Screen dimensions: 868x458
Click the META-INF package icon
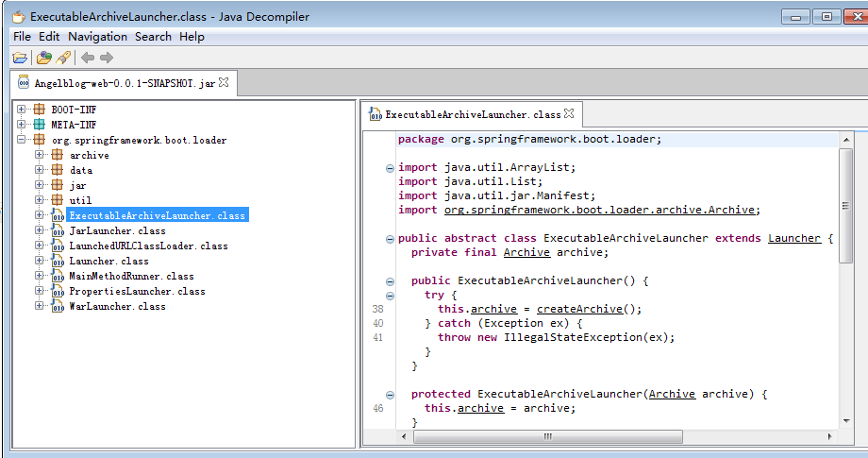click(x=40, y=124)
